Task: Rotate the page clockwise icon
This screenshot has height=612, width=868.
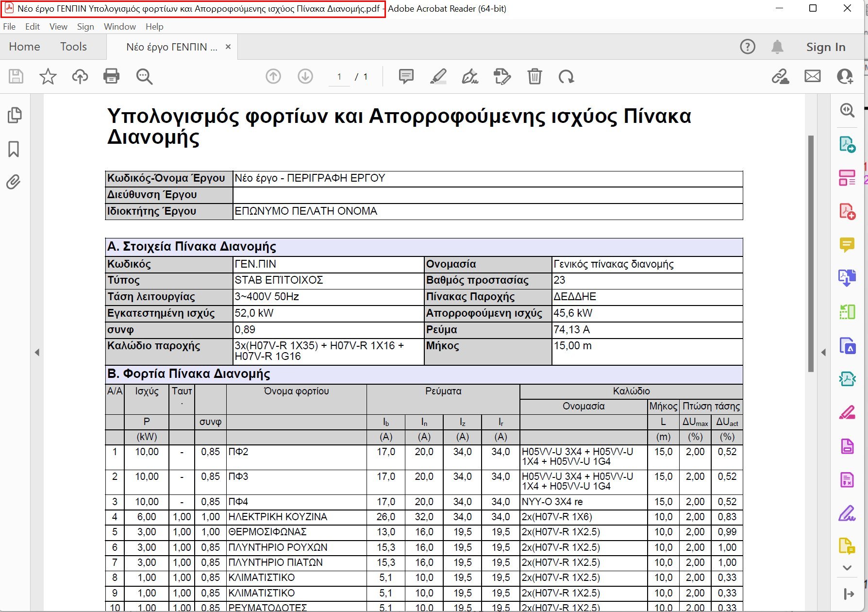Action: tap(566, 76)
